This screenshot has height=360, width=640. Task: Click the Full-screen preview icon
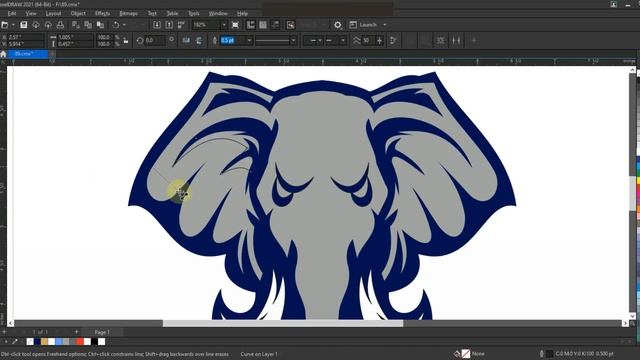[x=236, y=25]
